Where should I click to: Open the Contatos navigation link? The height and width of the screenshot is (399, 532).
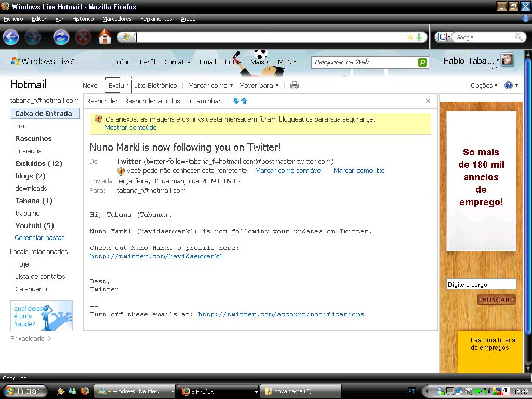click(x=177, y=62)
